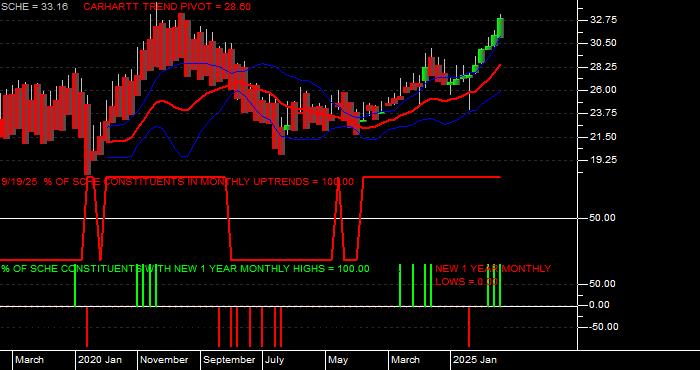Click the 28.25 price axis value
This screenshot has width=700, height=370.
coord(604,67)
